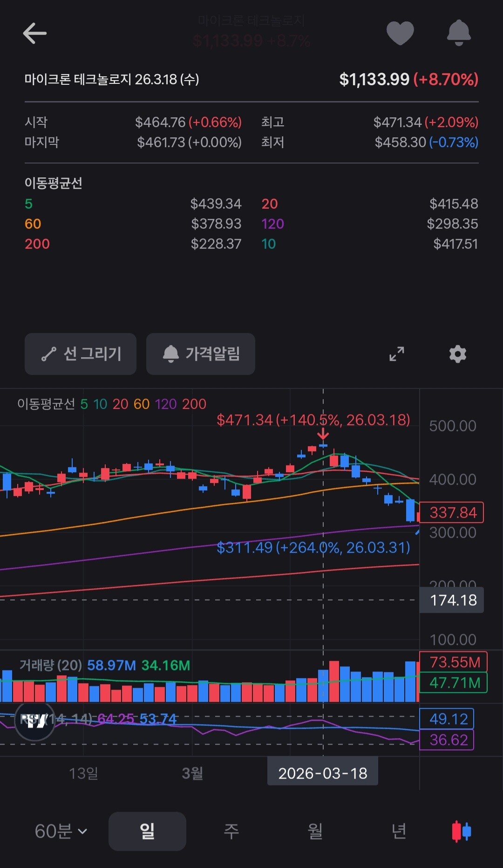Viewport: 503px width, 868px height.
Task: Switch to the 월 monthly tab
Action: [315, 831]
